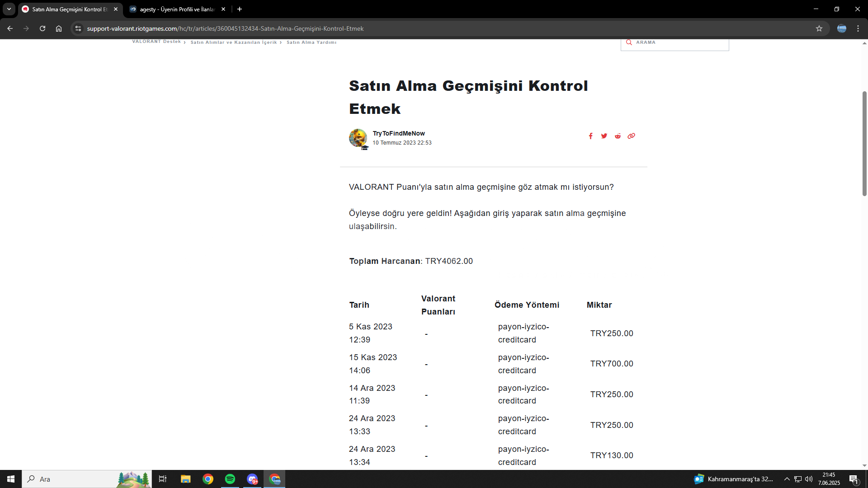The height and width of the screenshot is (488, 868).
Task: Click the Windows taskbar search box
Action: 87,479
